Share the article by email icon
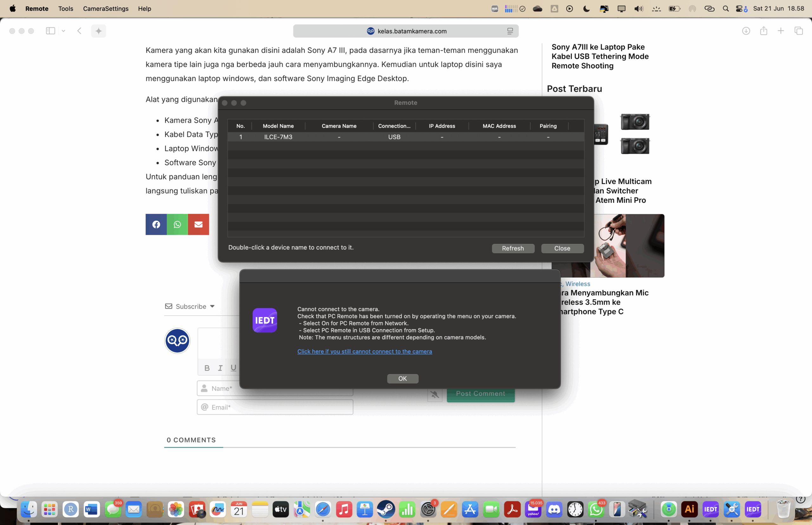This screenshot has height=525, width=812. pos(198,224)
